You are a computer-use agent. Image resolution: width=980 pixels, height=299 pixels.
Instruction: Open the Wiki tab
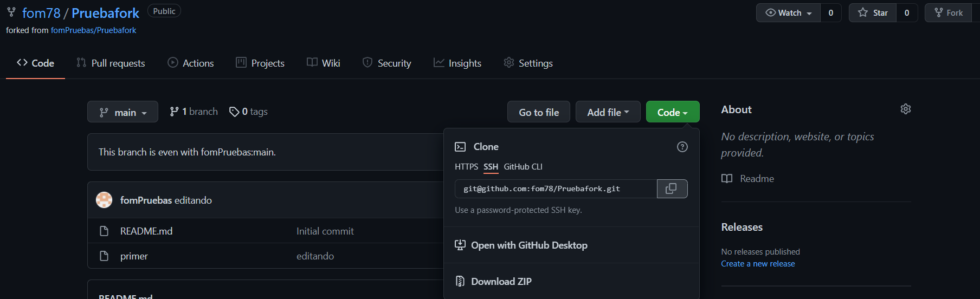point(324,63)
